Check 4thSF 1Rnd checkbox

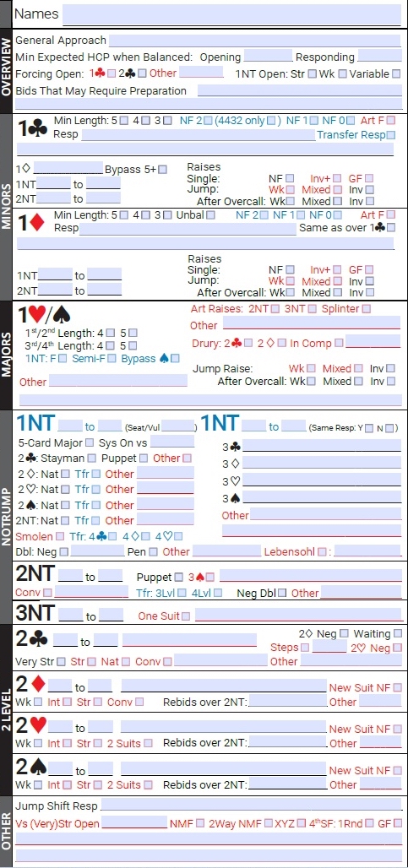[x=369, y=824]
